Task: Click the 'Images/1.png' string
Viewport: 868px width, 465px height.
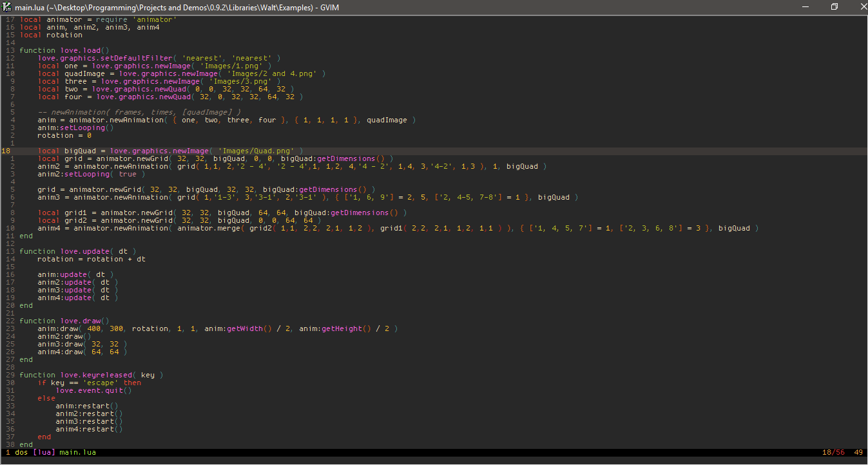Action: (x=231, y=66)
